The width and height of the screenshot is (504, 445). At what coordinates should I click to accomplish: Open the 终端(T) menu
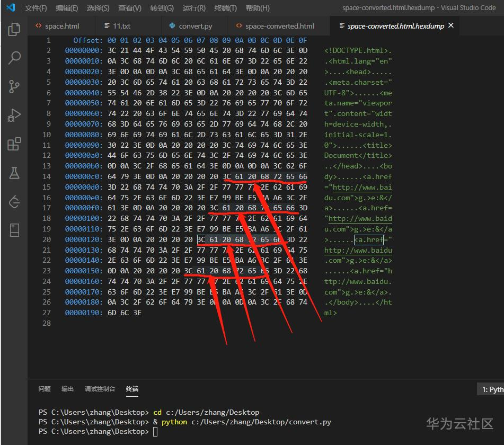226,8
